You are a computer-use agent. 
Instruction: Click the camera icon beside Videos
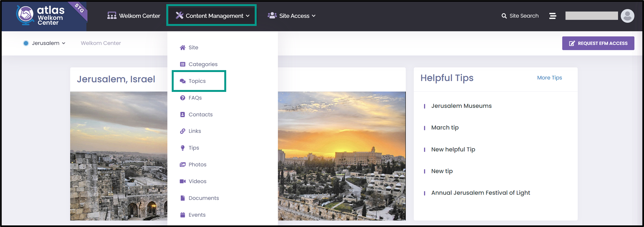[183, 181]
